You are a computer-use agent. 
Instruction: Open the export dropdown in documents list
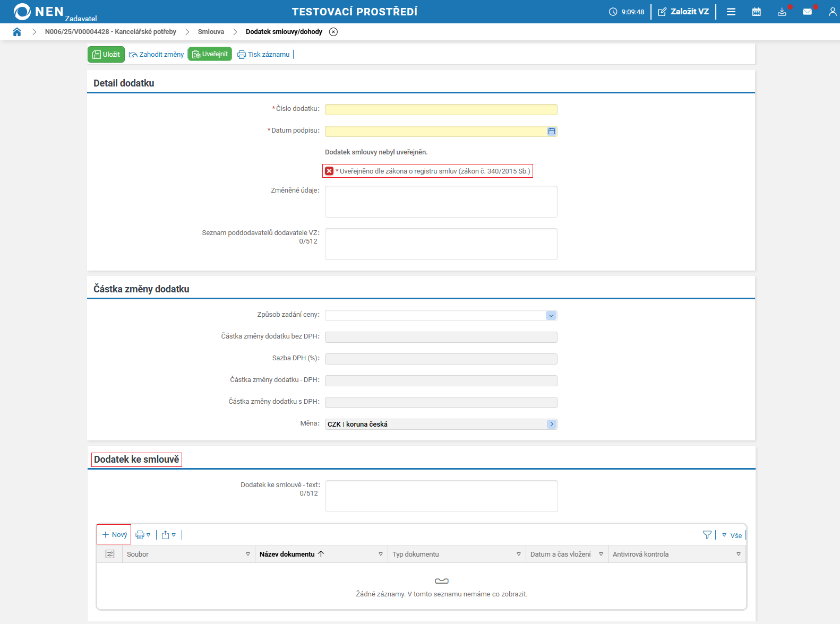tap(169, 535)
